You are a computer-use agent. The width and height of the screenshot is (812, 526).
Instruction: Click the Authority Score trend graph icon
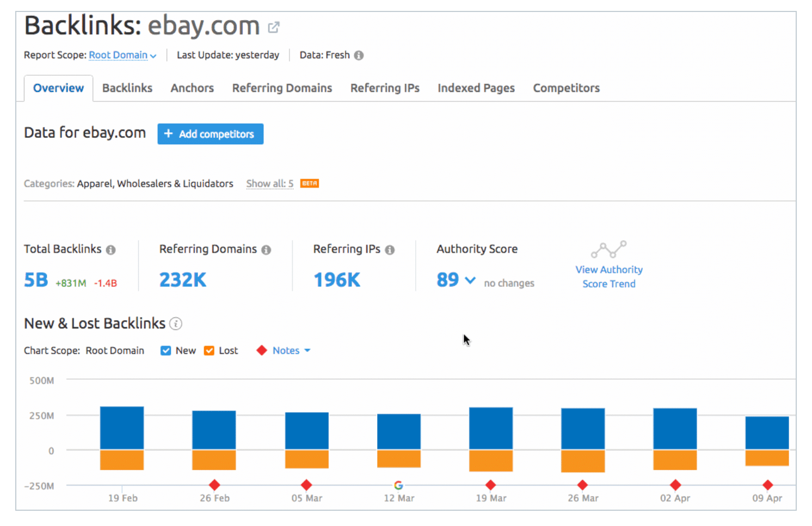[x=609, y=250]
